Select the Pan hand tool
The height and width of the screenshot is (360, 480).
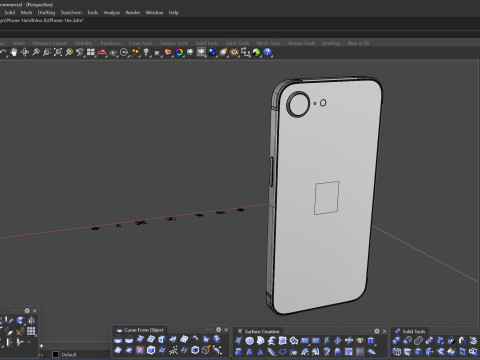coord(14,52)
